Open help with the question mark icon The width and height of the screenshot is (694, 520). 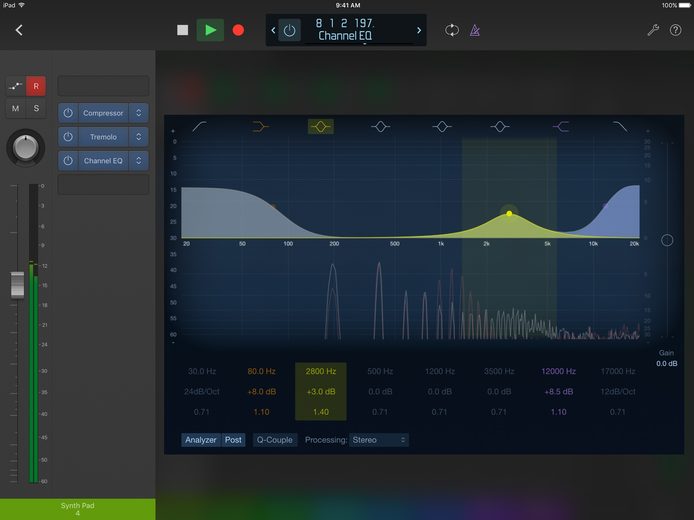[x=675, y=30]
